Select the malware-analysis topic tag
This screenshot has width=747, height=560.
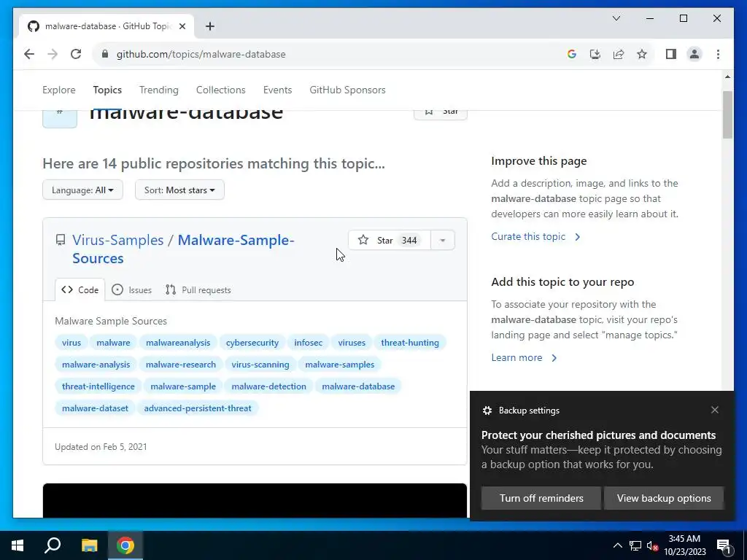pyautogui.click(x=96, y=365)
